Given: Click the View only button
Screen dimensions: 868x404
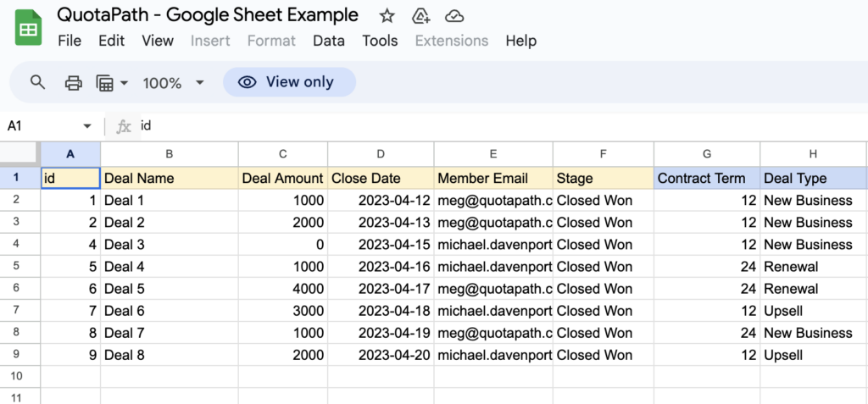Looking at the screenshot, I should (x=289, y=82).
